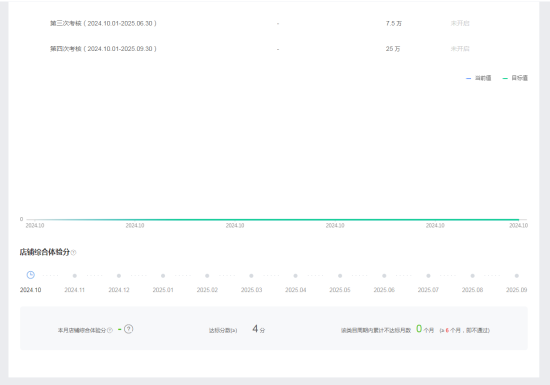This screenshot has width=550, height=385.
Task: Select the 2024.11 timeline dot
Action: tap(75, 276)
